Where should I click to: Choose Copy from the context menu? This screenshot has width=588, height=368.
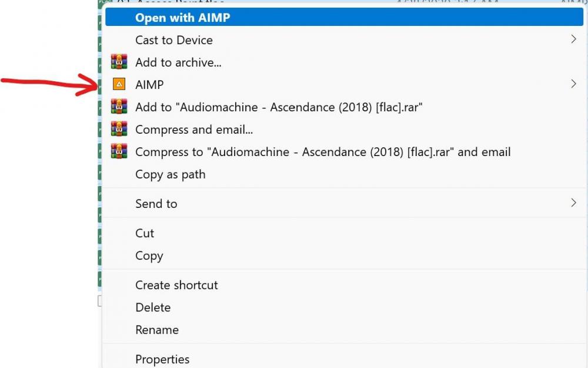(149, 256)
